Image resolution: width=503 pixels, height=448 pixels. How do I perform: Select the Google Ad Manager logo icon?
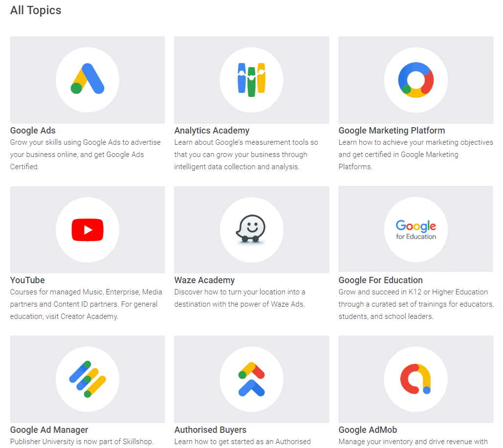87,379
